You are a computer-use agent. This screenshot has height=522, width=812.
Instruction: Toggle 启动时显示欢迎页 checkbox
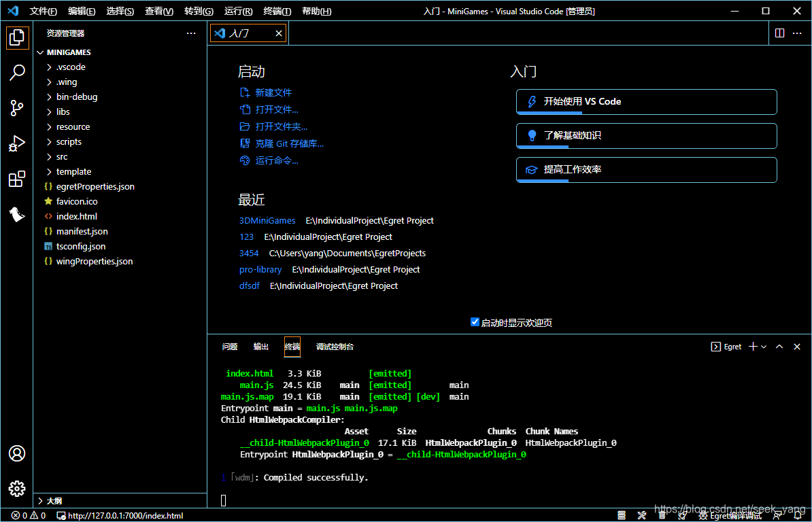[x=475, y=322]
